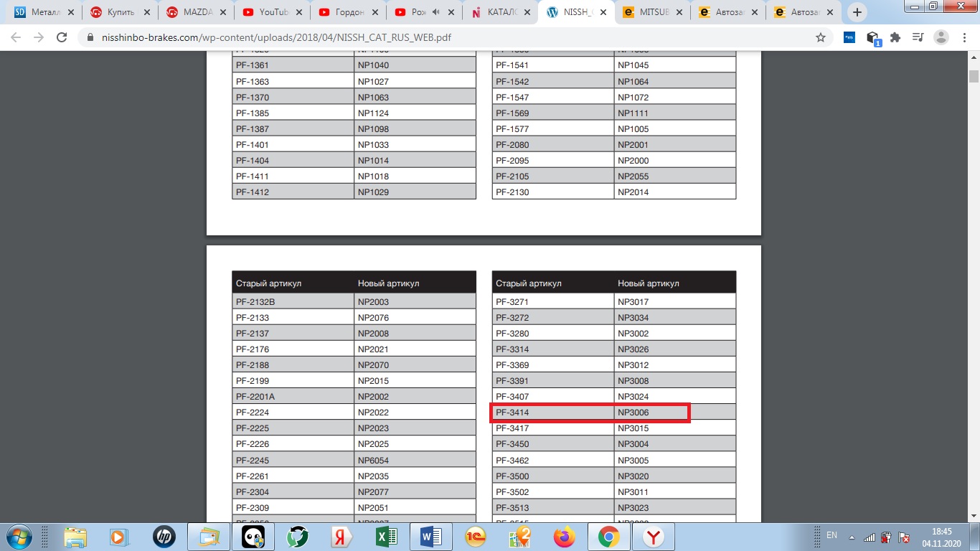Click the page scrollbar down arrow
Image resolution: width=980 pixels, height=551 pixels.
974,517
